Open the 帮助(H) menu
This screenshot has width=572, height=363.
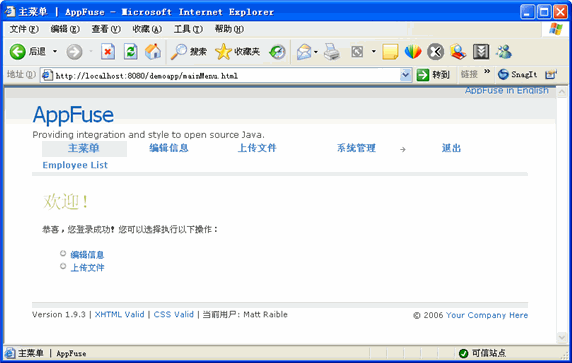[229, 29]
